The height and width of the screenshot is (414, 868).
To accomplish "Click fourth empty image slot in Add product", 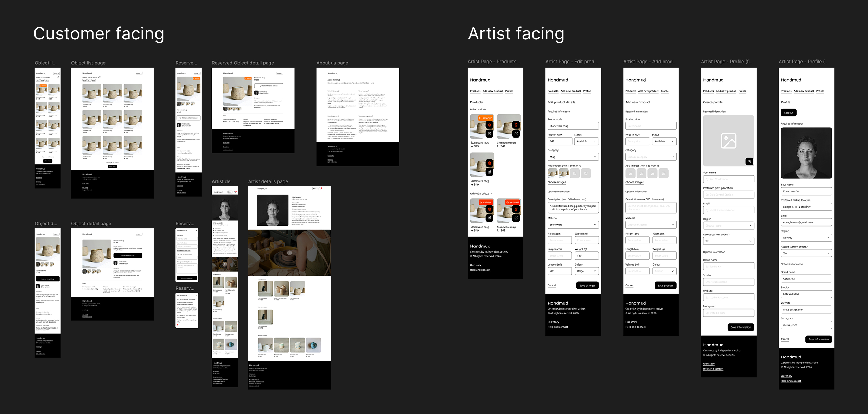I will pos(664,173).
